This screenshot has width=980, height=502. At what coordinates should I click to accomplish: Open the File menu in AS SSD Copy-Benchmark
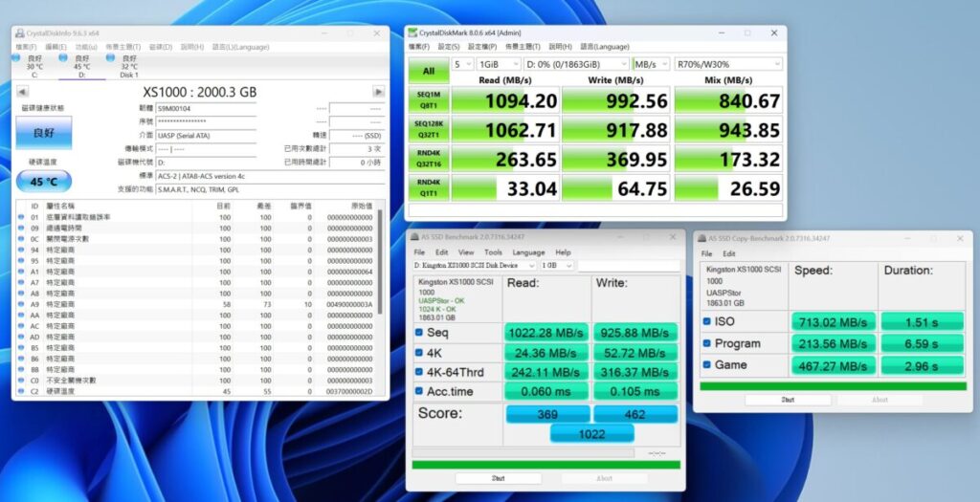707,253
